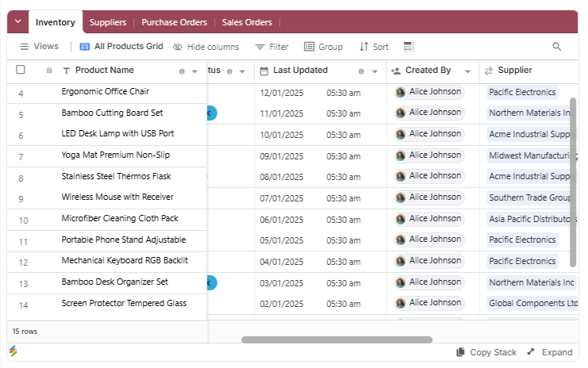Click the 12/01/2025 date cell
The width and height of the screenshot is (588, 368).
pyautogui.click(x=282, y=93)
